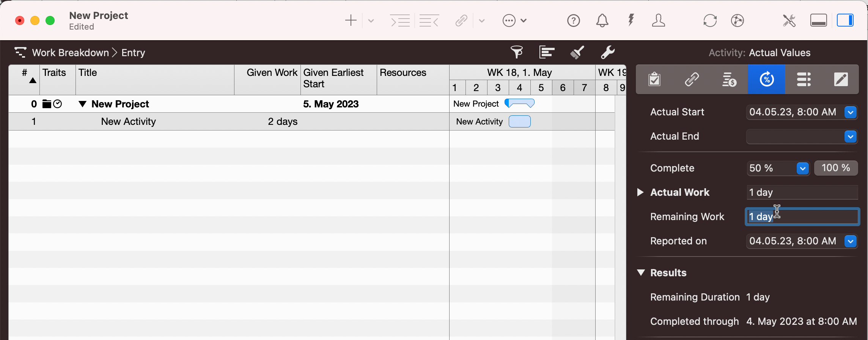This screenshot has height=340, width=868.
Task: Open the filter funnel icon
Action: click(517, 52)
